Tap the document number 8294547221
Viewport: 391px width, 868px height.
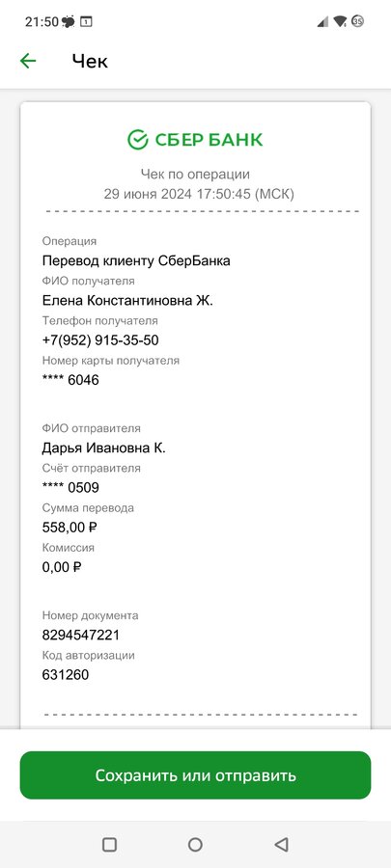point(81,635)
